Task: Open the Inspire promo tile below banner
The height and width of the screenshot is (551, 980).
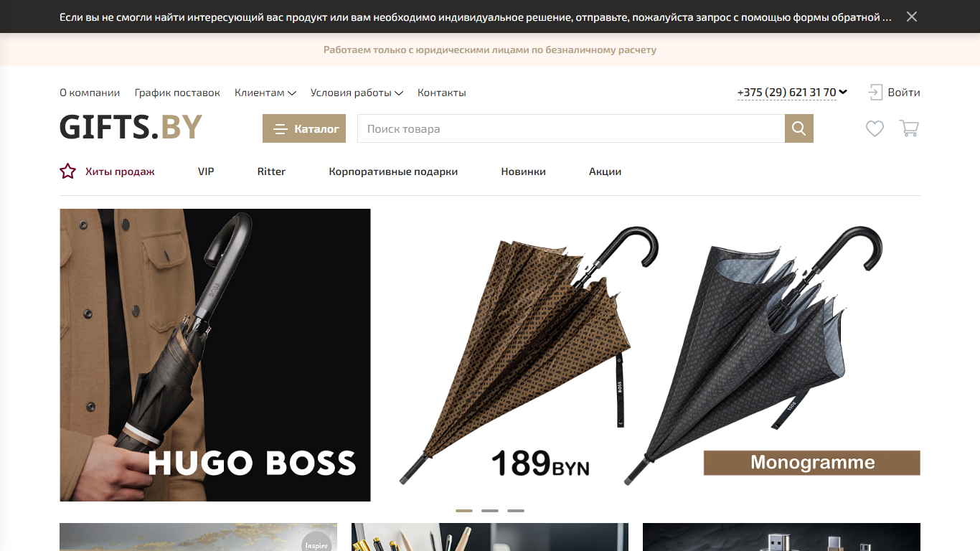Action: click(198, 537)
